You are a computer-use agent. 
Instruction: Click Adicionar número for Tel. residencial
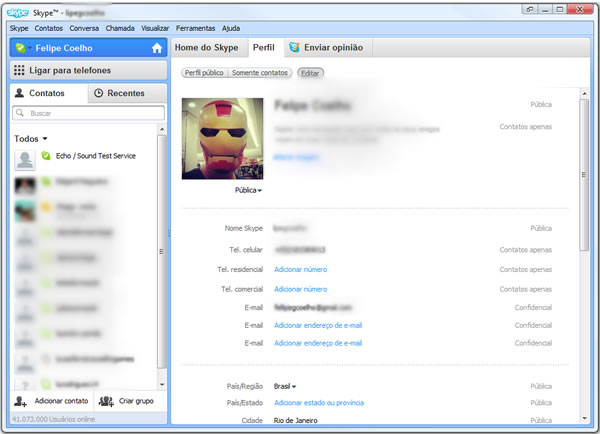[x=301, y=269]
